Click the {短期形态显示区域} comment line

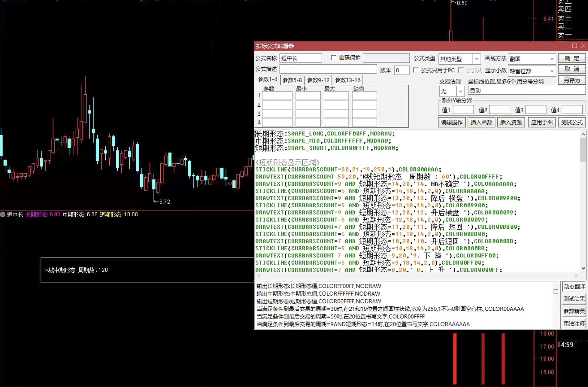[x=287, y=163]
